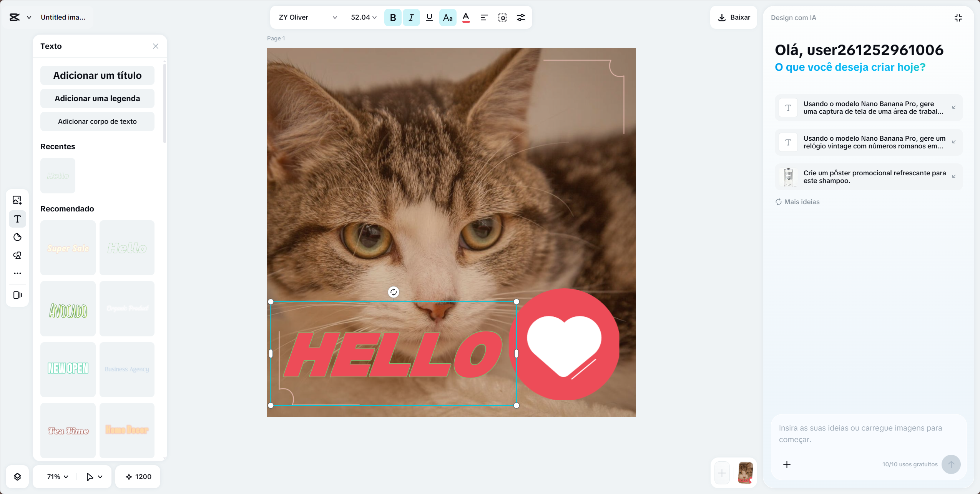The width and height of the screenshot is (980, 494).
Task: Open the Stickers panel in the sidebar
Action: [17, 237]
